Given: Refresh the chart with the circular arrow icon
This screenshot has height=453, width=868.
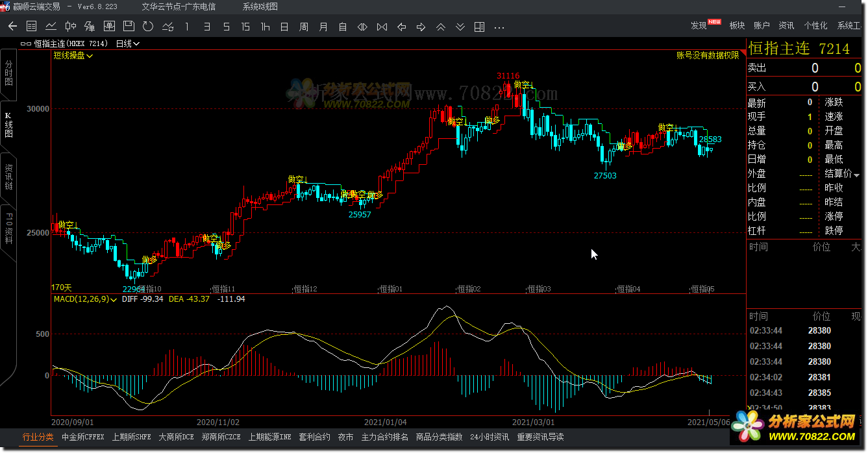Looking at the screenshot, I should point(148,27).
